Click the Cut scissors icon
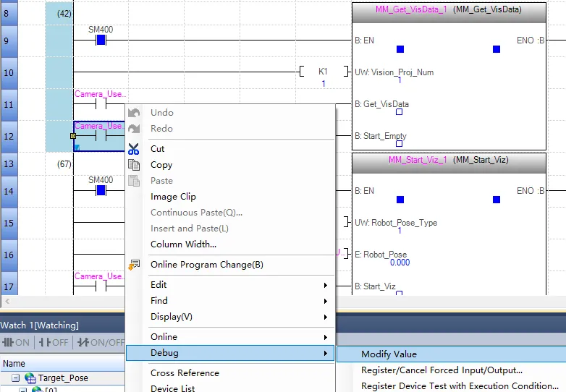 click(x=133, y=149)
